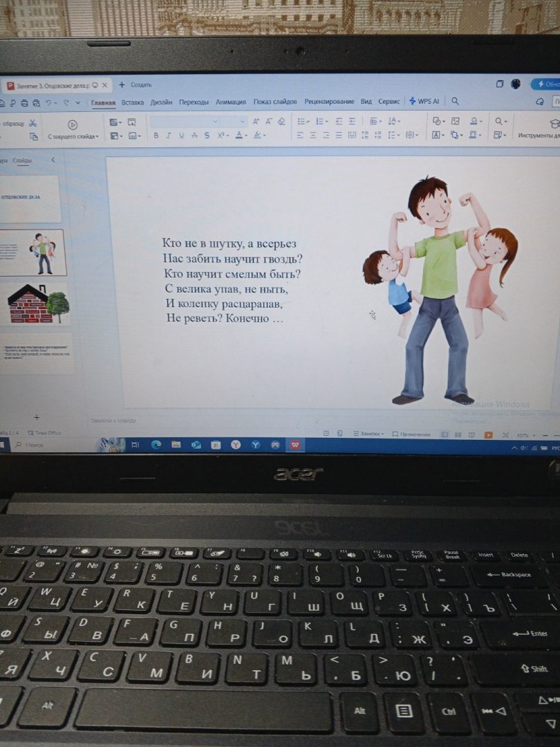Collapse the slide panel with the chevron arrow
Screen dimensions: 560x747
(x=53, y=160)
